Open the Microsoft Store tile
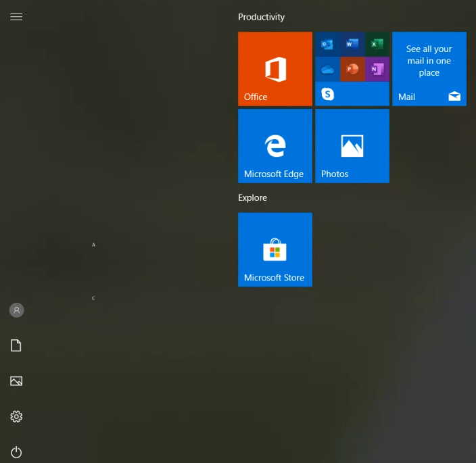The image size is (476, 463). (x=275, y=249)
